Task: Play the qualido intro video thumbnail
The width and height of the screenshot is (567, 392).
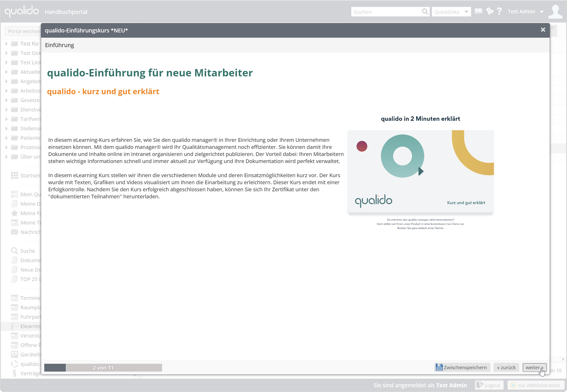Action: tap(420, 171)
